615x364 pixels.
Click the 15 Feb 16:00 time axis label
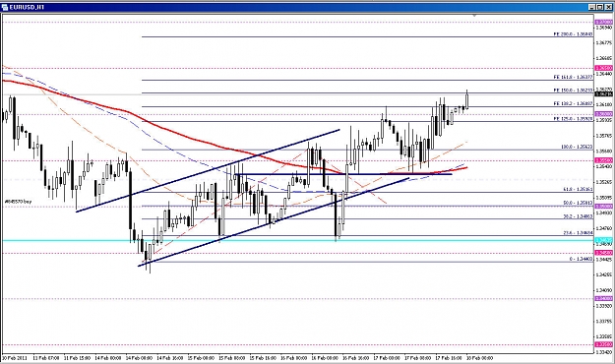(x=263, y=358)
